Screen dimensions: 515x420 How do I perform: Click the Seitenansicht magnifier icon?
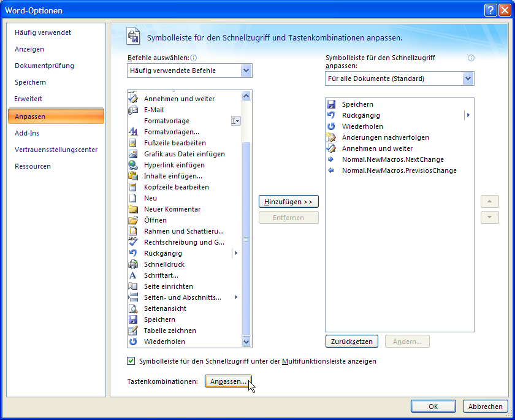point(133,308)
